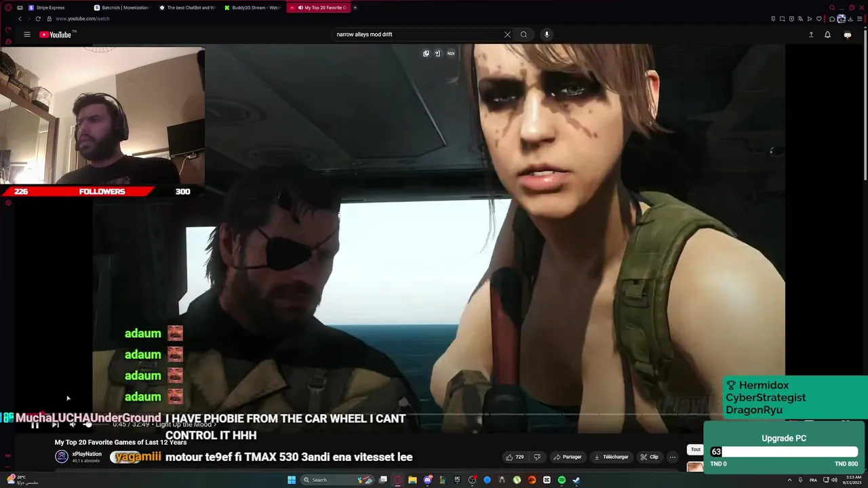The image size is (868, 488).
Task: Click the search magnifier button
Action: [524, 35]
